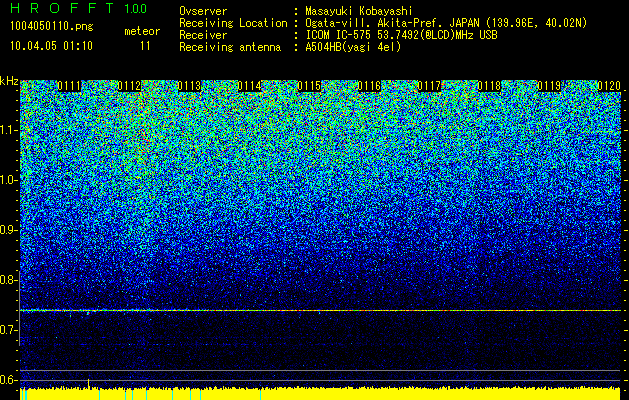629x400 pixels.
Task: Click the 0120 time marker
Action: point(609,86)
